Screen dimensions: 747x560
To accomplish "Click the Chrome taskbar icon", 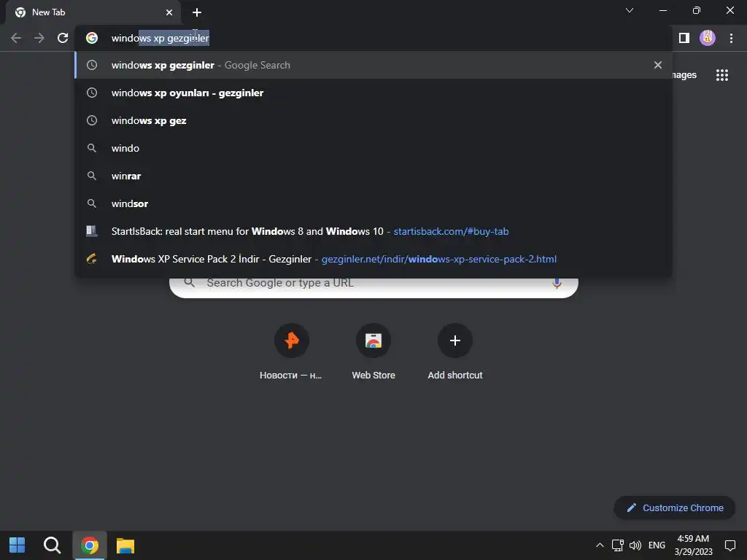I will (x=90, y=545).
